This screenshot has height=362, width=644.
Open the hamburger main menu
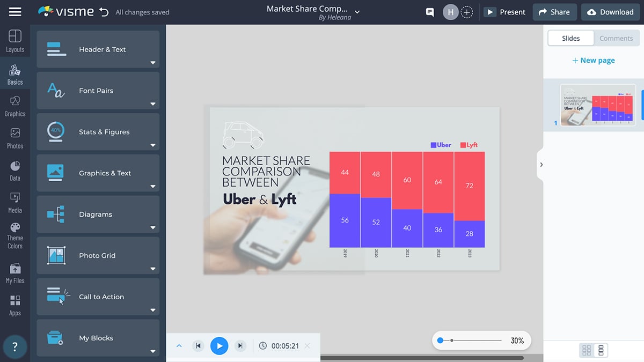pos(15,12)
